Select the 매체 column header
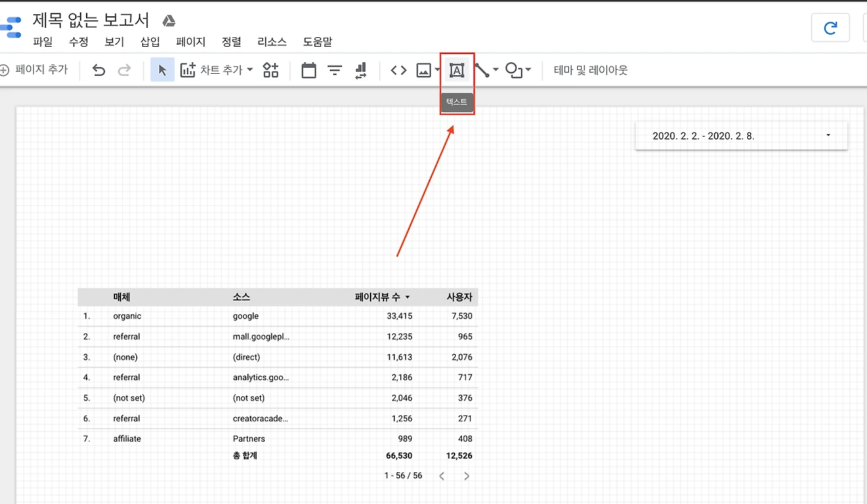Image resolution: width=867 pixels, height=504 pixels. click(x=122, y=297)
